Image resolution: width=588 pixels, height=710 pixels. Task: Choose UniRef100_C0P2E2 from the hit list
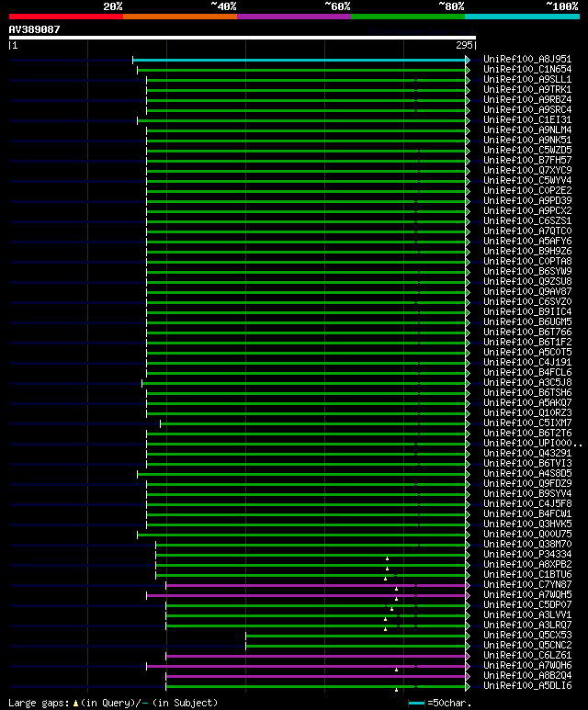pos(527,191)
